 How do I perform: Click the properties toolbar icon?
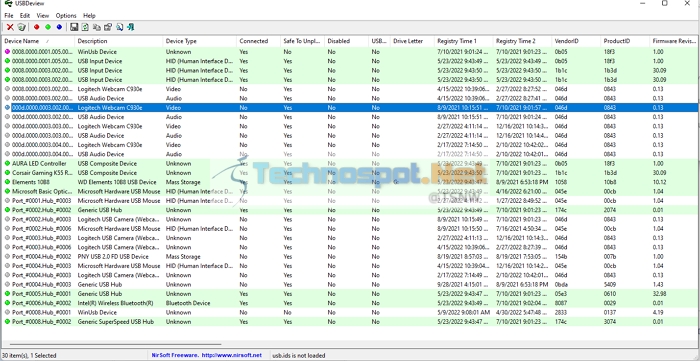tap(108, 27)
